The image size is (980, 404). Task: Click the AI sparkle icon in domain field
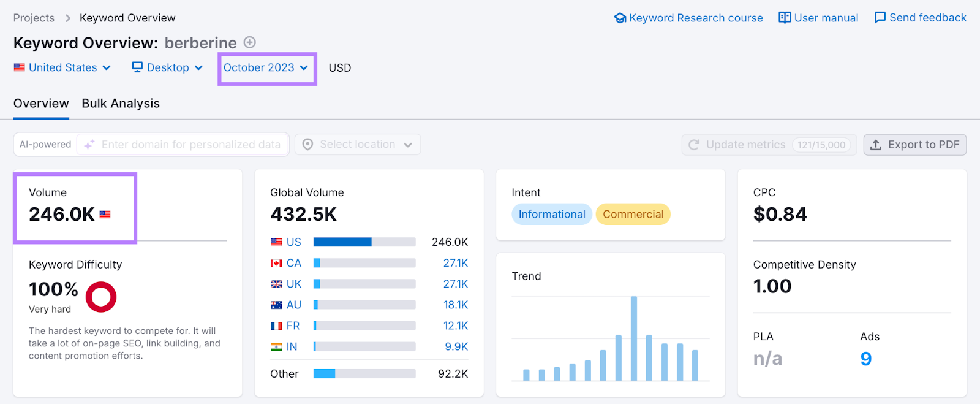point(89,145)
